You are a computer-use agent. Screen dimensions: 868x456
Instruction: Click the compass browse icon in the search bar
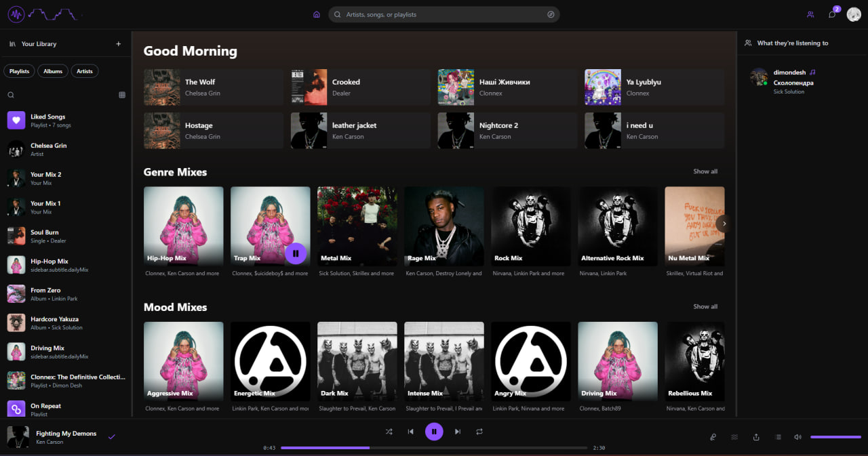click(551, 14)
